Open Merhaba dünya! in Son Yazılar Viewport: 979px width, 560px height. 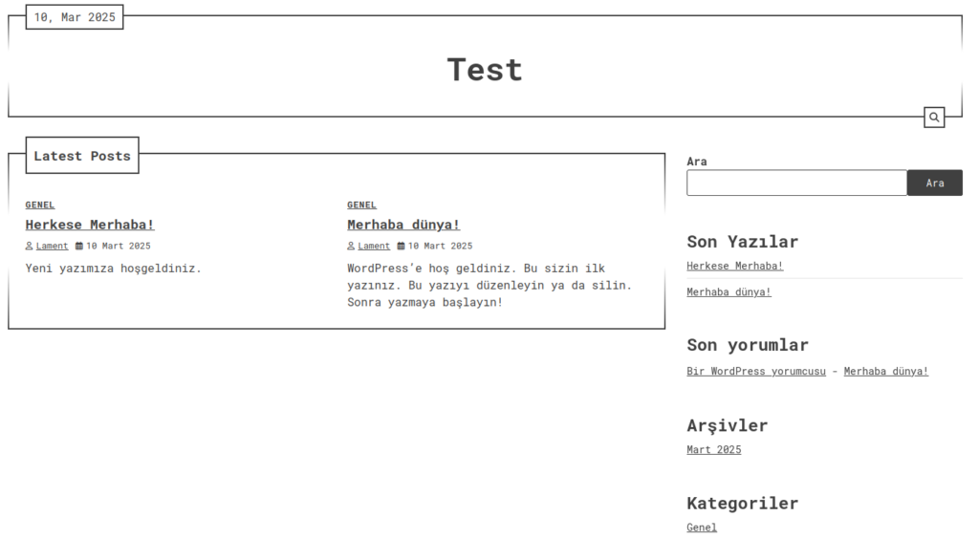click(x=729, y=291)
